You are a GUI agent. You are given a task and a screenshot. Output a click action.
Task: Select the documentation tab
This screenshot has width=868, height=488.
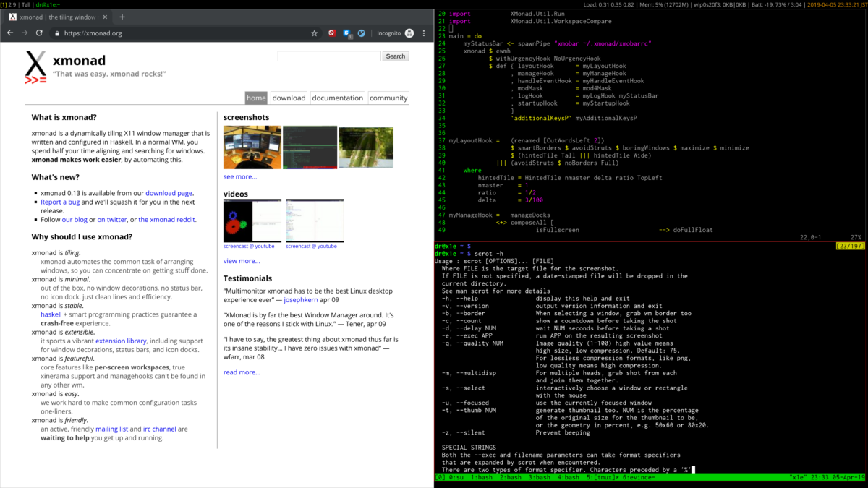338,98
